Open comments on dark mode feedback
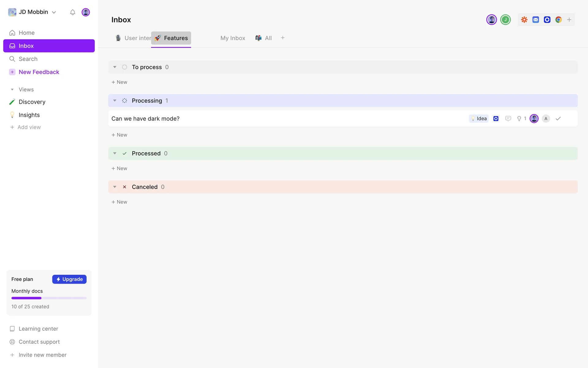588x368 pixels. (x=508, y=119)
